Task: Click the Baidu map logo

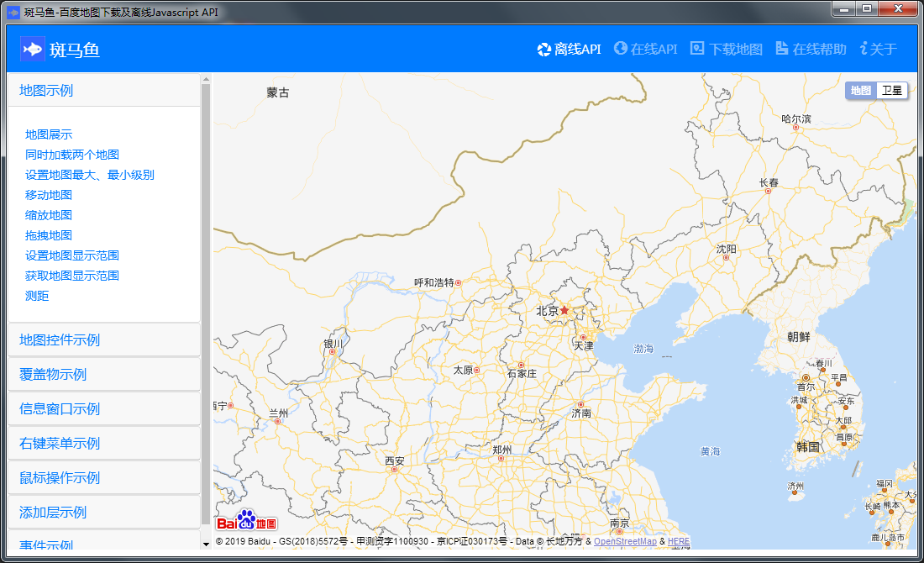Action: coord(246,520)
